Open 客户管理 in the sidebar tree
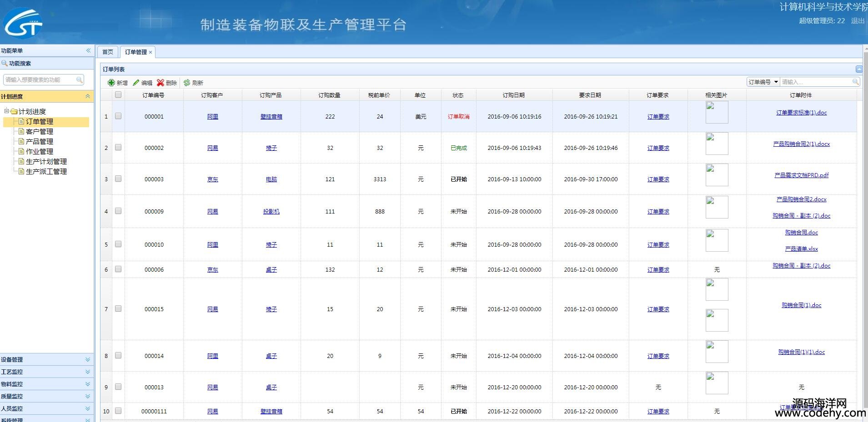The image size is (868, 422). coord(40,132)
